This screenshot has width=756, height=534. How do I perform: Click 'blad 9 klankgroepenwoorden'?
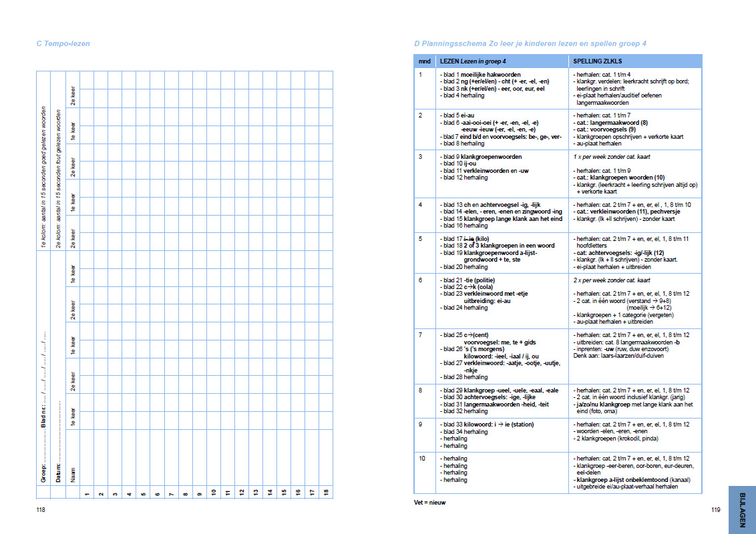coord(482,157)
